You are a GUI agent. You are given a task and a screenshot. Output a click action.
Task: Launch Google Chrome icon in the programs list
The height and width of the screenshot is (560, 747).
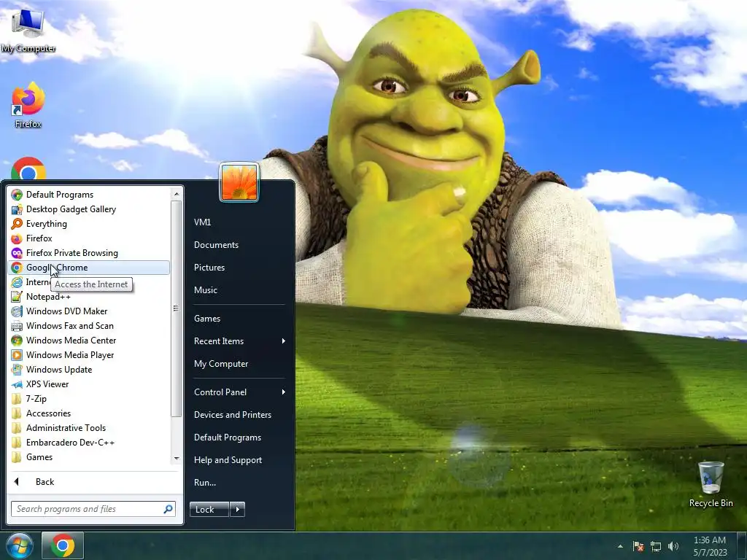tap(17, 268)
